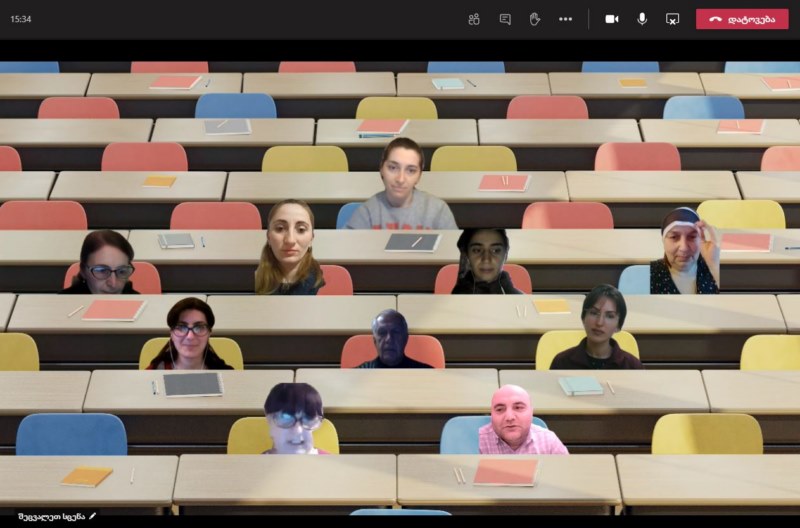Image resolution: width=800 pixels, height=528 pixels.
Task: Mute or unmute the microphone
Action: coord(642,19)
